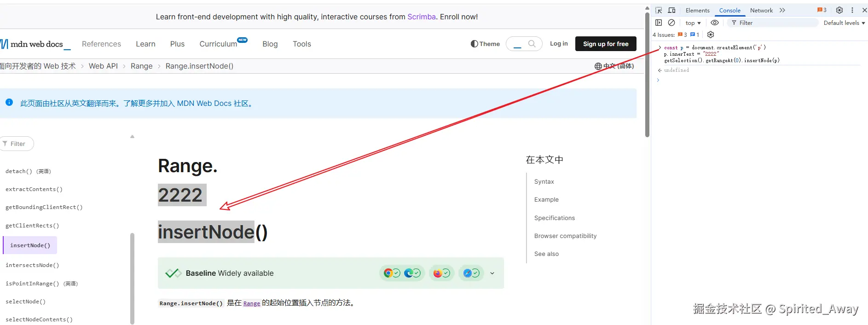Open the language selector 中文 (简体)
Image resolution: width=868 pixels, height=325 pixels.
[614, 66]
